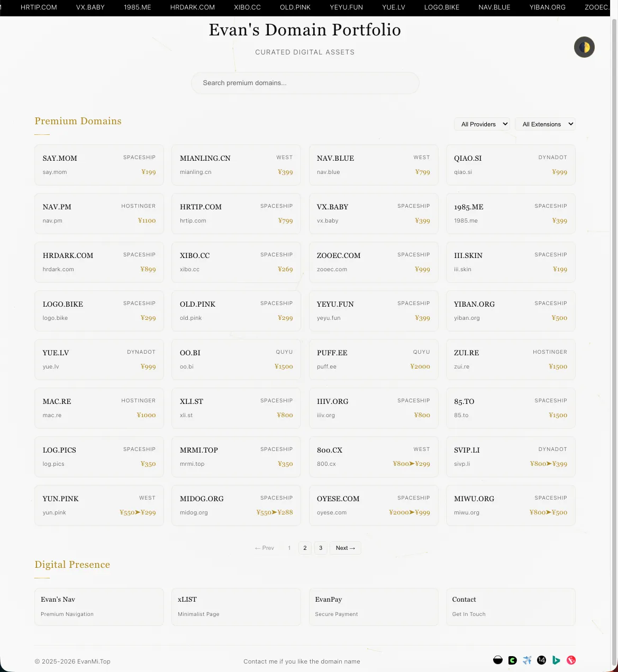
Task: Select the PUFF.EE domain card
Action: 374,360
